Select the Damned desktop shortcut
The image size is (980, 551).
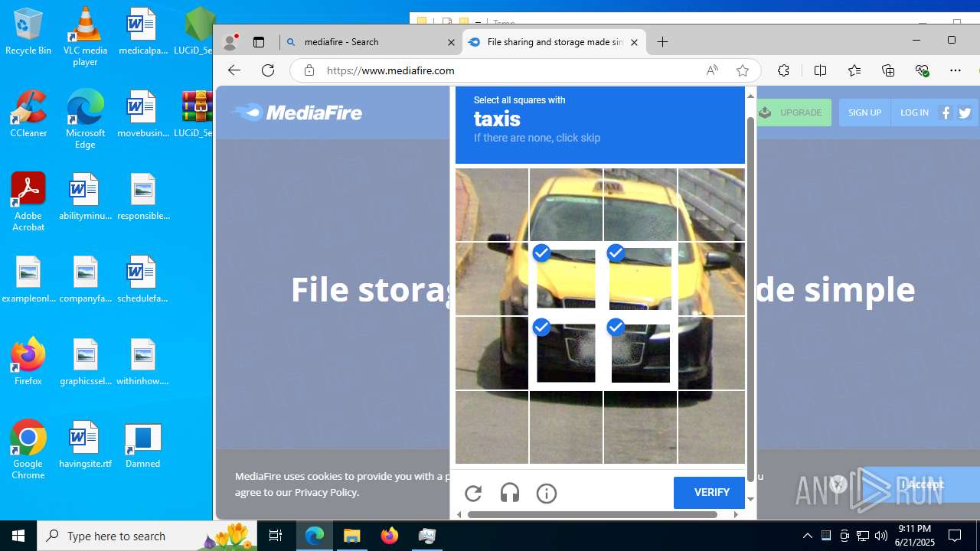(x=142, y=445)
